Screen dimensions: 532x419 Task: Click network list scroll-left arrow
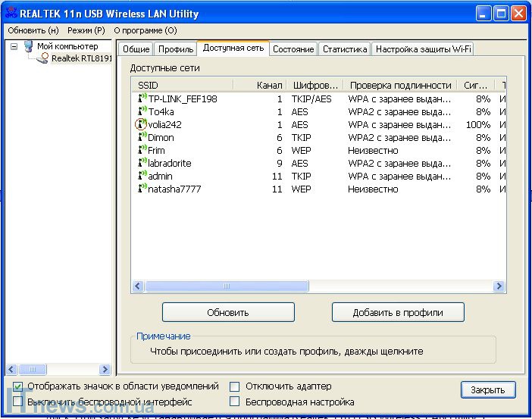pyautogui.click(x=137, y=286)
